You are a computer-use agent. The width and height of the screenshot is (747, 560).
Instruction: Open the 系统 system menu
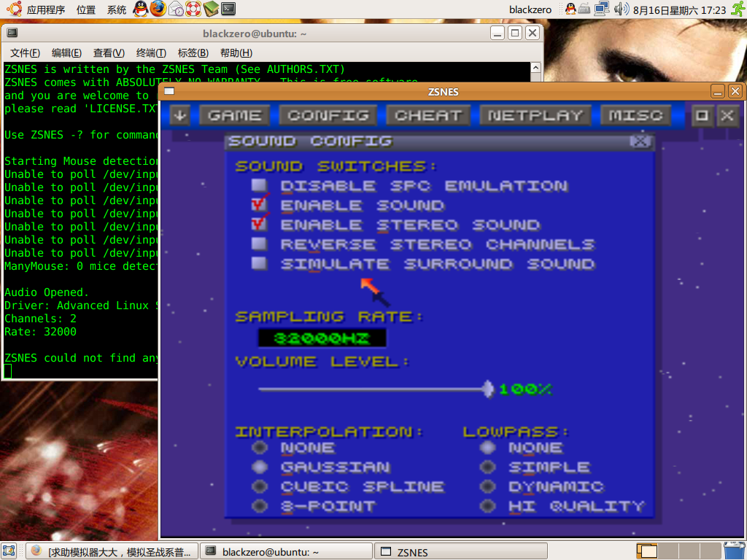click(x=117, y=9)
